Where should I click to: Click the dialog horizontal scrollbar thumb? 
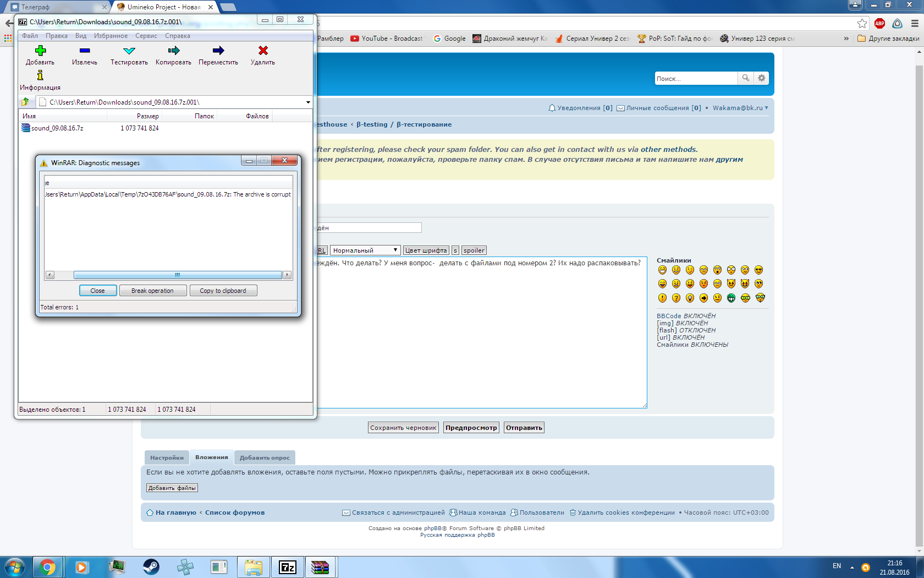coord(177,275)
